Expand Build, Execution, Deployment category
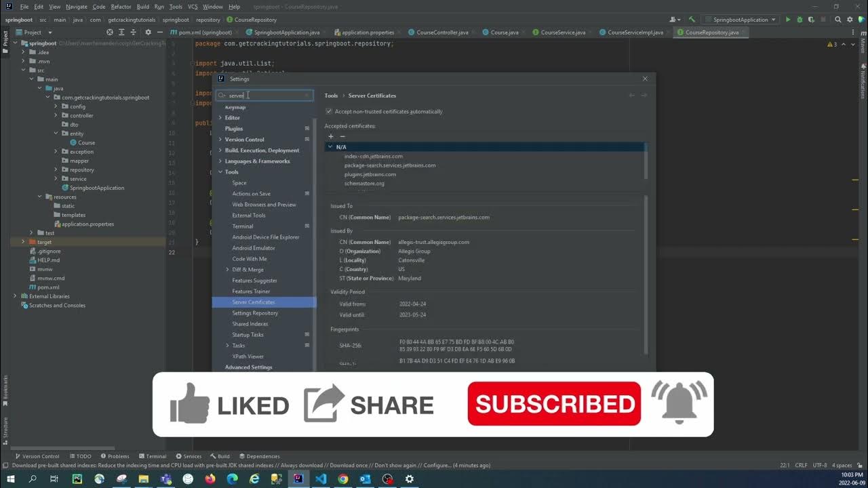The width and height of the screenshot is (868, 488). click(220, 150)
